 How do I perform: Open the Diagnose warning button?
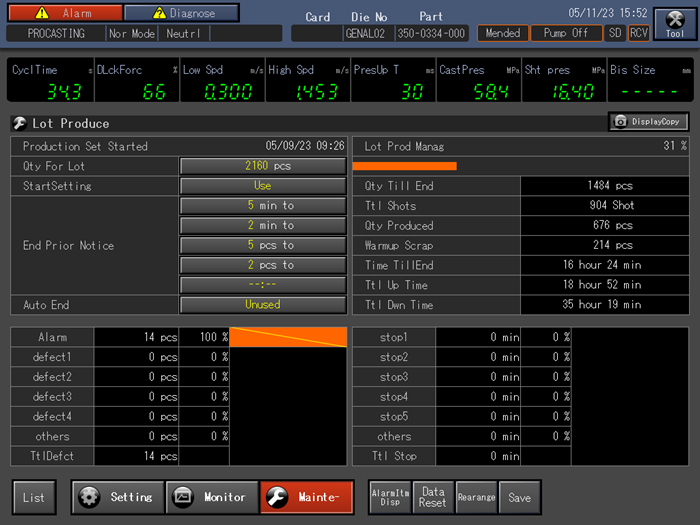coord(181,13)
